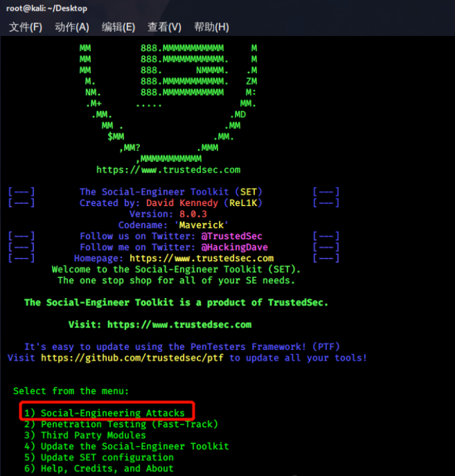Click menu option 2) Penetration Testing (Fast-Track)

tap(121, 424)
